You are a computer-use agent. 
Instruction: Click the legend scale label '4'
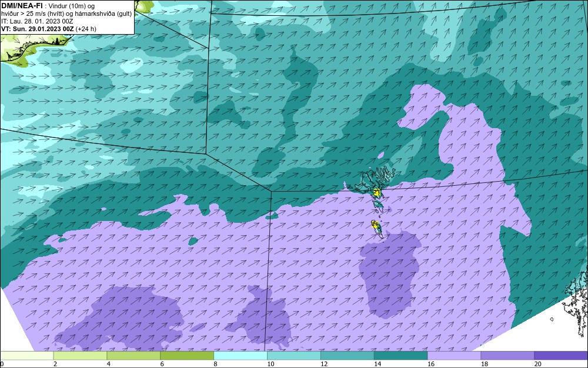[x=109, y=364]
